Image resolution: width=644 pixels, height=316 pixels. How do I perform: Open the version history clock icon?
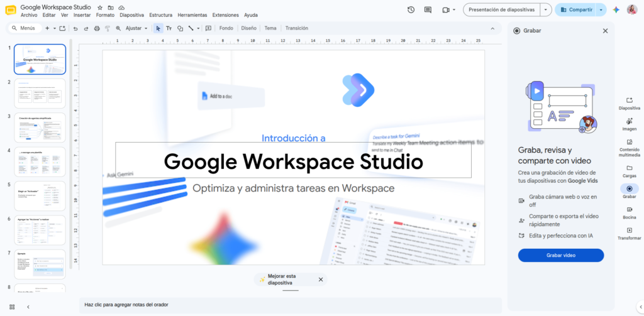[x=411, y=10]
